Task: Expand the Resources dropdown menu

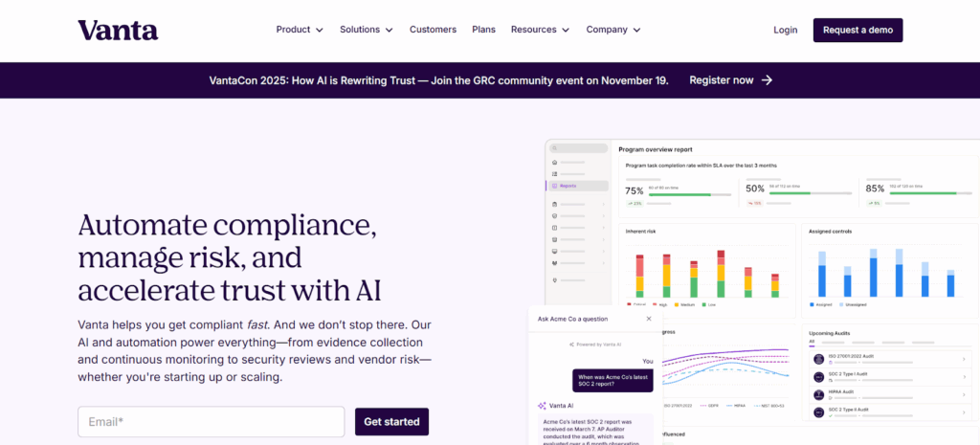Action: (540, 30)
